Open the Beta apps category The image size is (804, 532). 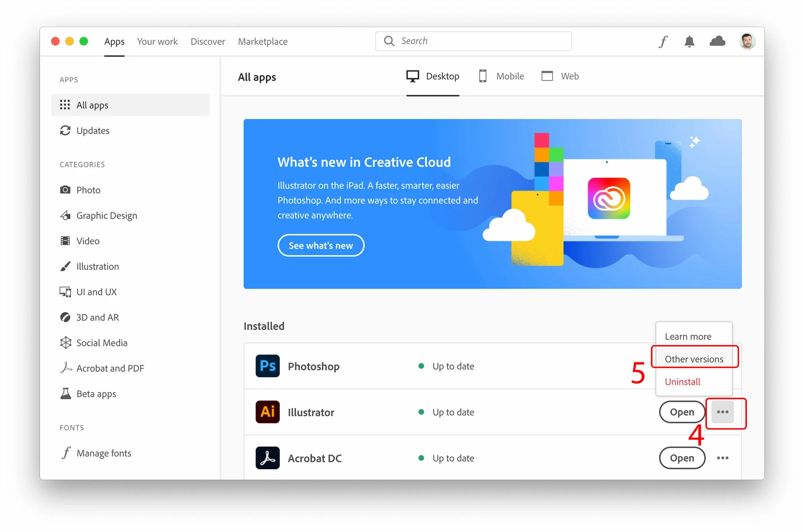coord(96,393)
